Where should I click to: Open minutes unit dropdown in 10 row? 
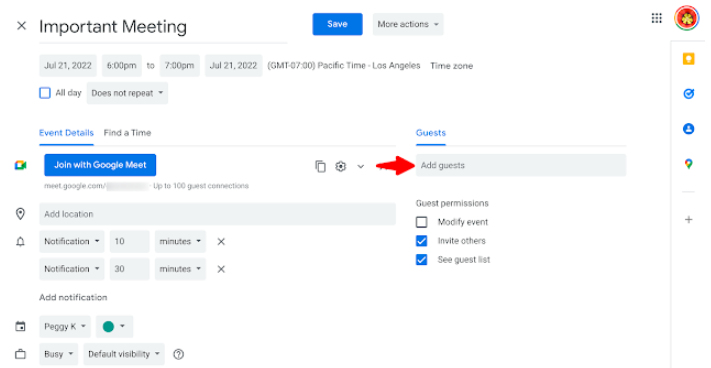tap(180, 242)
